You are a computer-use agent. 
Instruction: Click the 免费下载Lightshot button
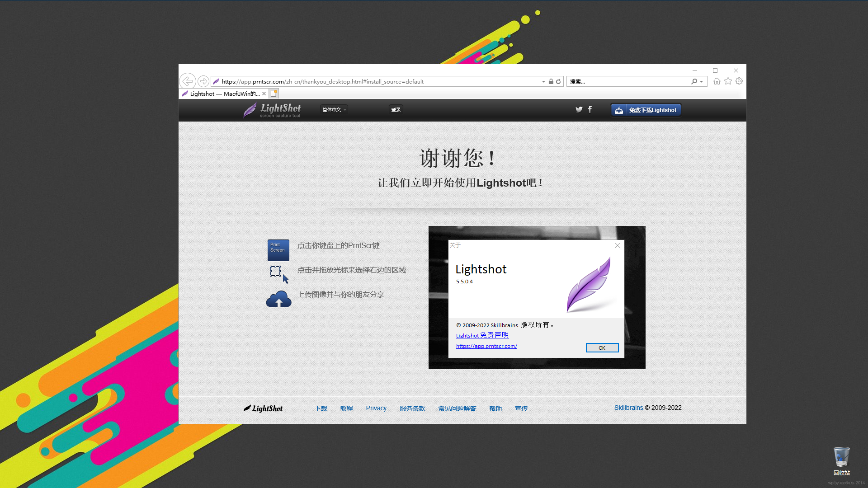click(646, 109)
